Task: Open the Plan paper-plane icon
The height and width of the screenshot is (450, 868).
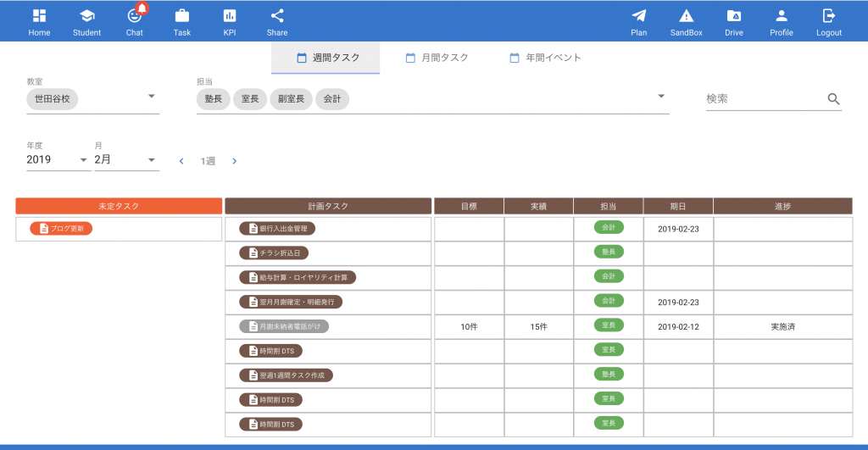Action: pos(639,16)
